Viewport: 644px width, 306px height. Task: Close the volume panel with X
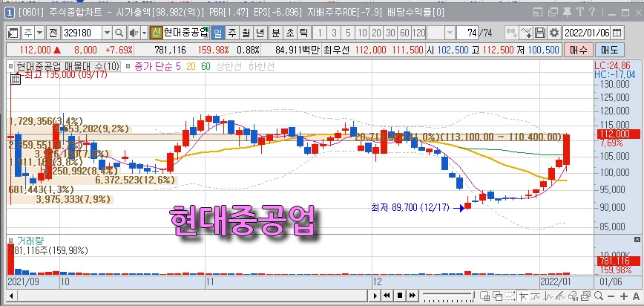click(637, 239)
